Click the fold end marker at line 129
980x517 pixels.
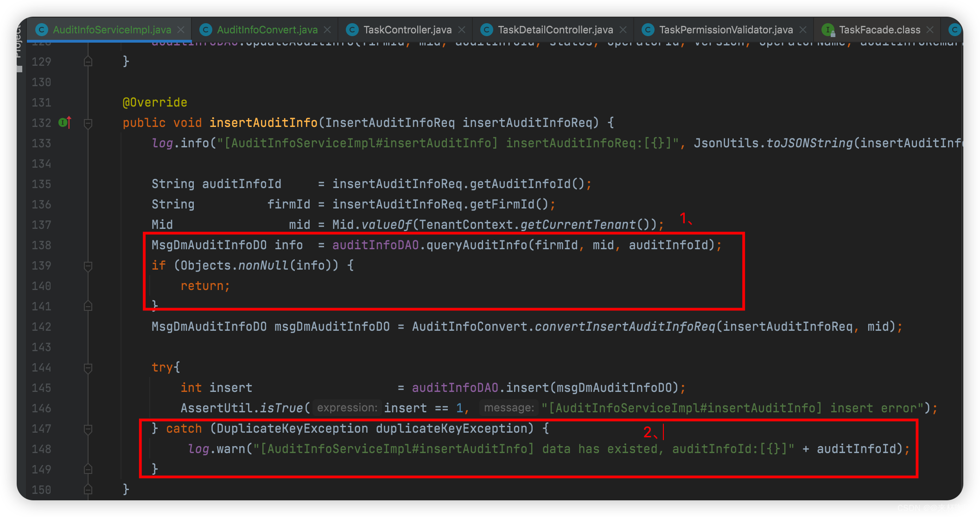tap(88, 61)
